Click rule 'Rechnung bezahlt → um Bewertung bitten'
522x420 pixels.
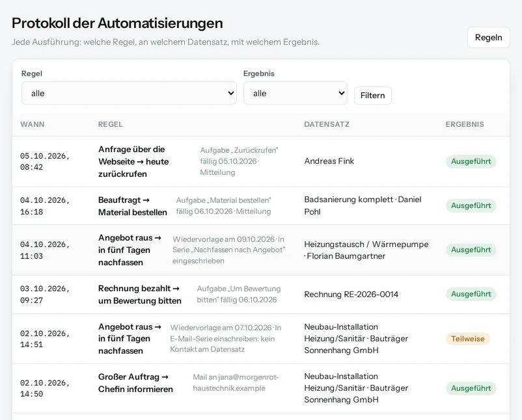[x=140, y=295]
